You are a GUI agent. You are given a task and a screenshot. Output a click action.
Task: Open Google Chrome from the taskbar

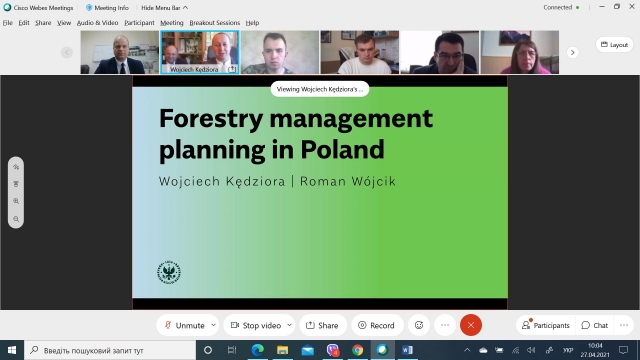coord(358,350)
